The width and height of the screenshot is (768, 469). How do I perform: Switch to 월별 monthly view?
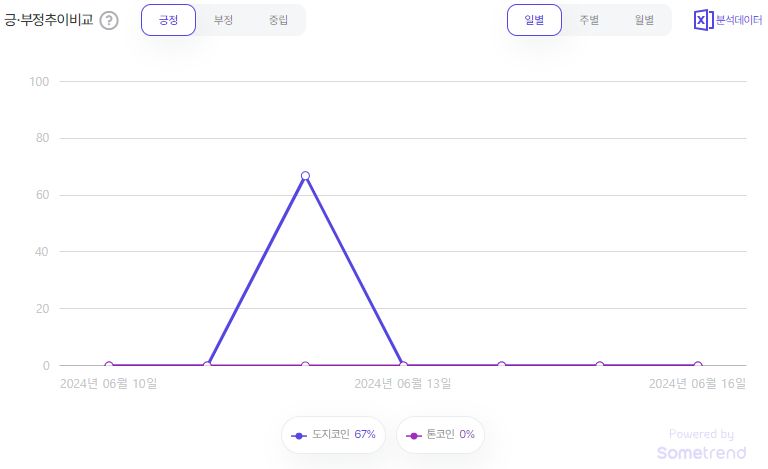point(644,20)
